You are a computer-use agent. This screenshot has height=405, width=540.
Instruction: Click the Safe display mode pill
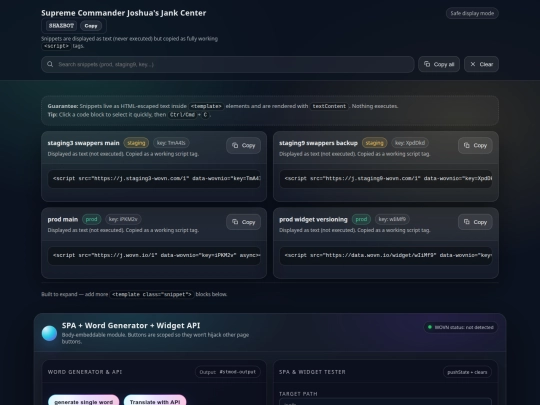pyautogui.click(x=472, y=13)
